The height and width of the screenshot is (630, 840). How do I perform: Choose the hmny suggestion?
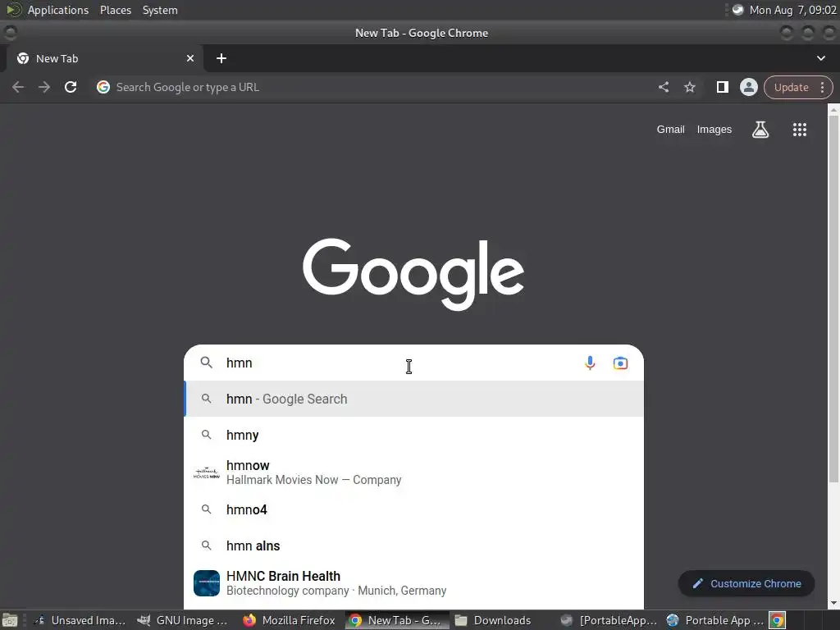pyautogui.click(x=413, y=435)
